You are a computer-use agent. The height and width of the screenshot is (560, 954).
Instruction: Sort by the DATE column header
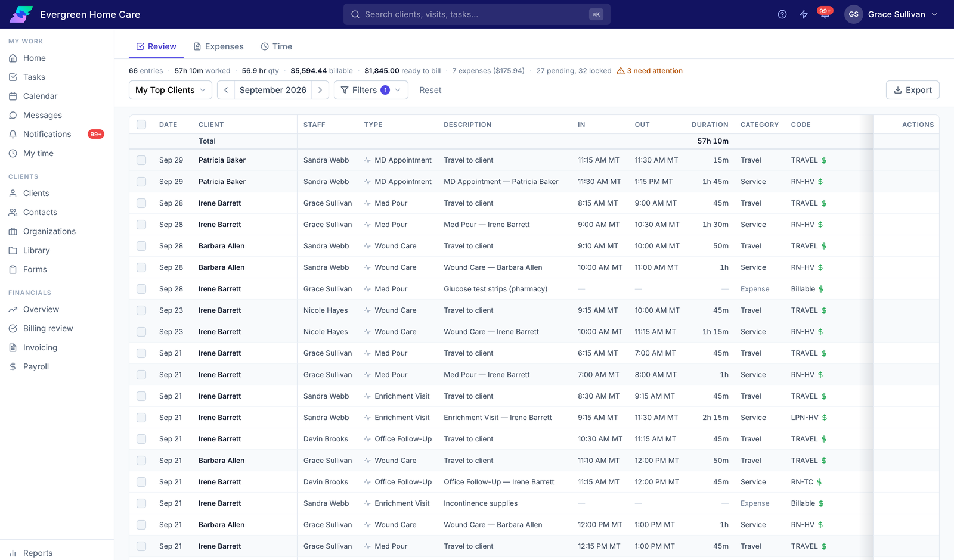pyautogui.click(x=168, y=125)
